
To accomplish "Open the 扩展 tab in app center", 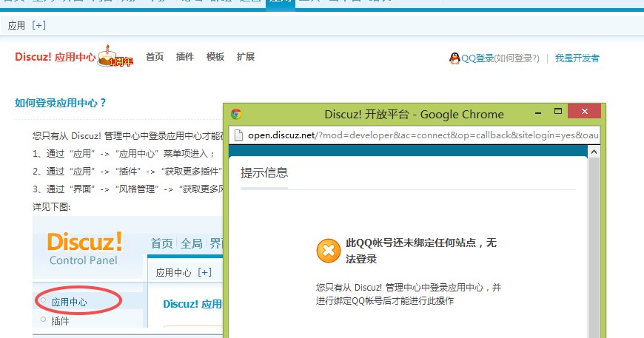I will coord(246,57).
